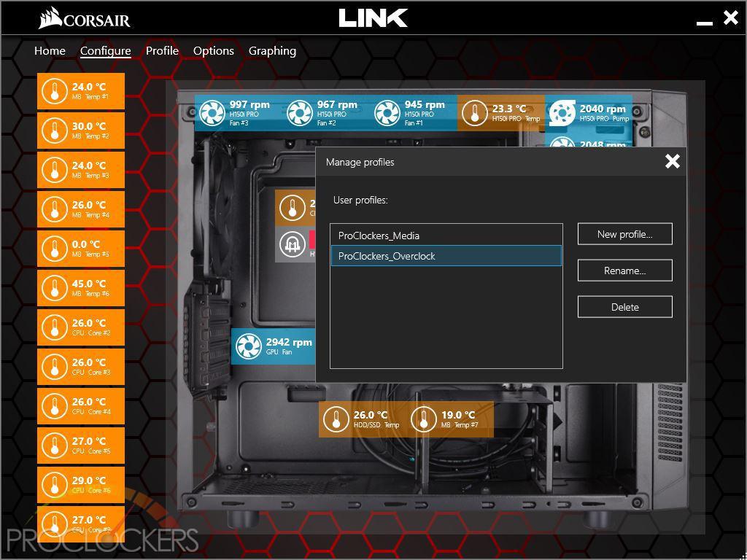747x560 pixels.
Task: Click the GPU Fan 2942 rpm tile
Action: pos(274,346)
